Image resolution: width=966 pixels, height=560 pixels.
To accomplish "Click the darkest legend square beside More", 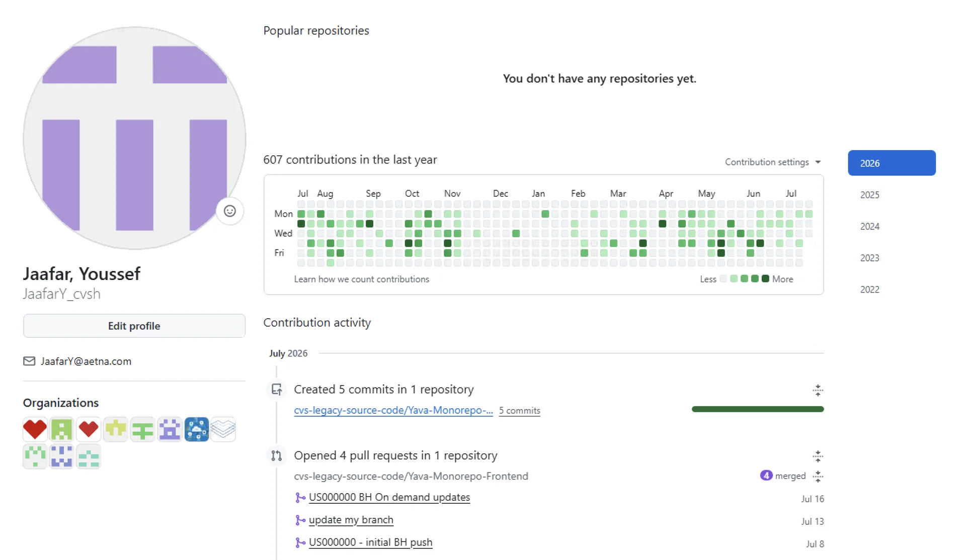I will [765, 278].
